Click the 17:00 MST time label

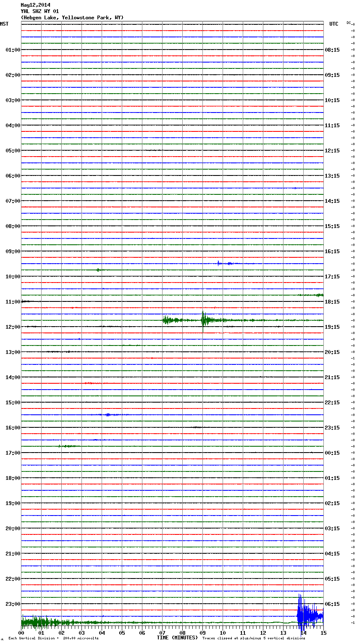point(13,453)
